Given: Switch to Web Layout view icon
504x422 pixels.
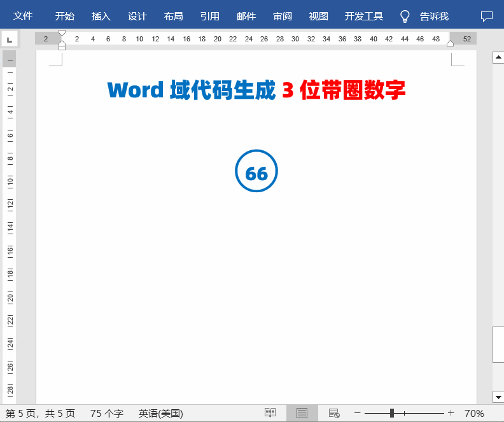Looking at the screenshot, I should [334, 413].
